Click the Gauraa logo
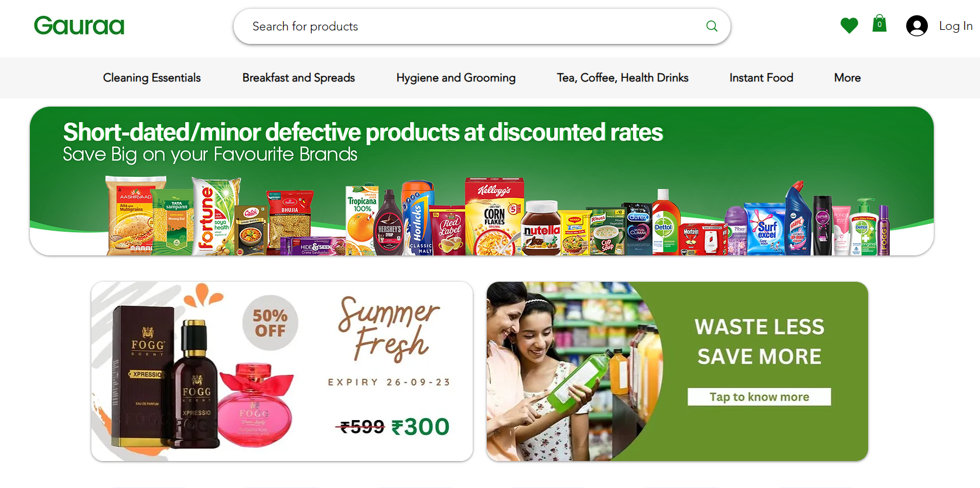 point(79,26)
